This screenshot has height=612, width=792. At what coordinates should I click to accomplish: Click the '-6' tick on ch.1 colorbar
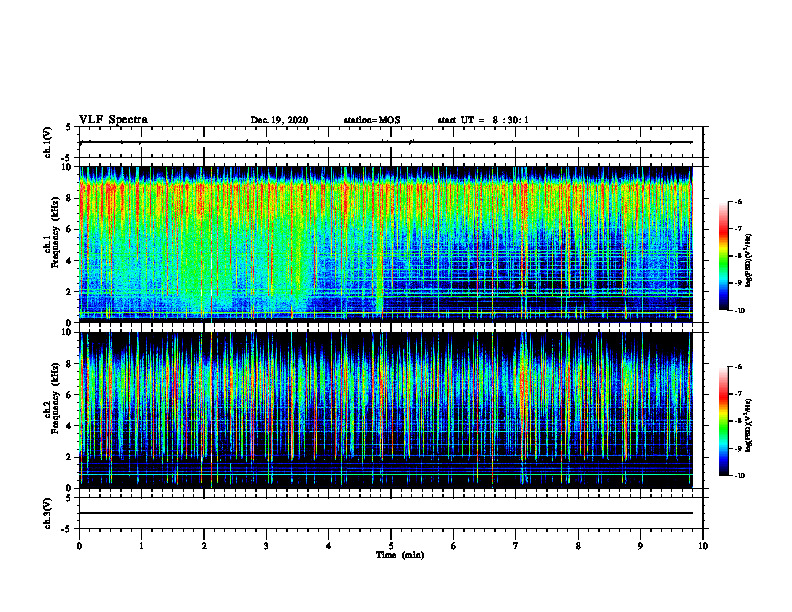pos(739,201)
